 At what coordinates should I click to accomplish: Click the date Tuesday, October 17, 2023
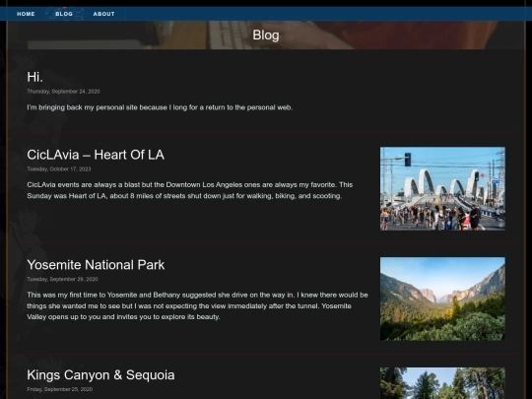pos(59,169)
